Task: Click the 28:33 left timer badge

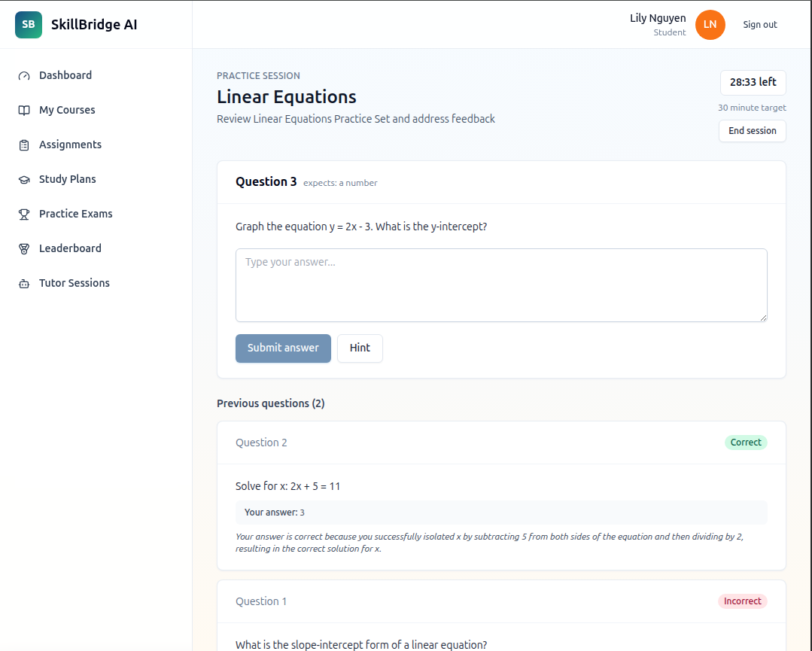Action: tap(753, 83)
